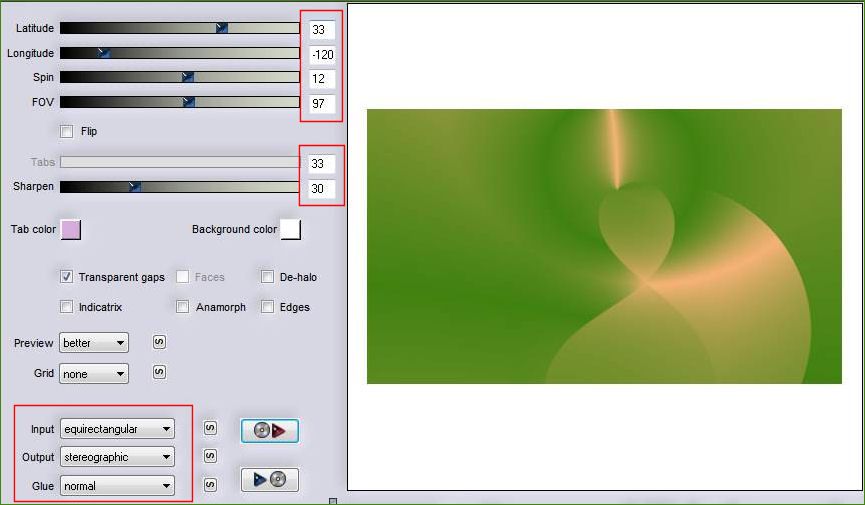
Task: Enable the Indicatrix checkbox
Action: point(67,307)
